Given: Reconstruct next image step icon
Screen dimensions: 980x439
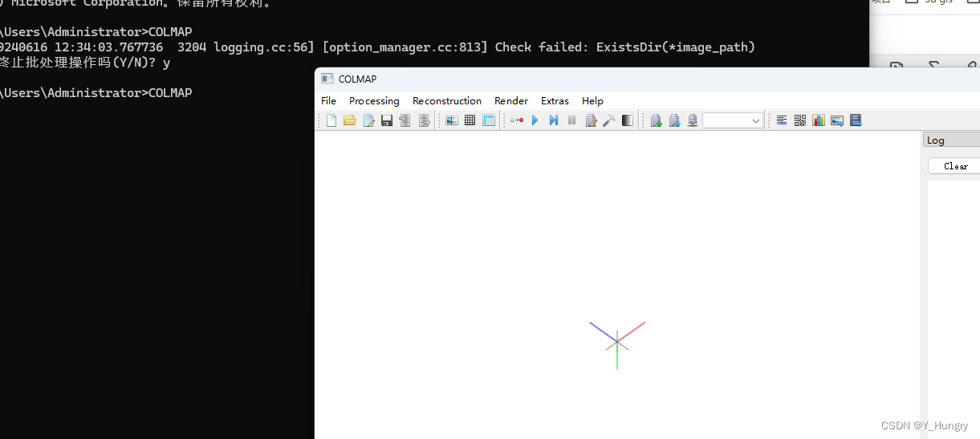Looking at the screenshot, I should tap(554, 120).
